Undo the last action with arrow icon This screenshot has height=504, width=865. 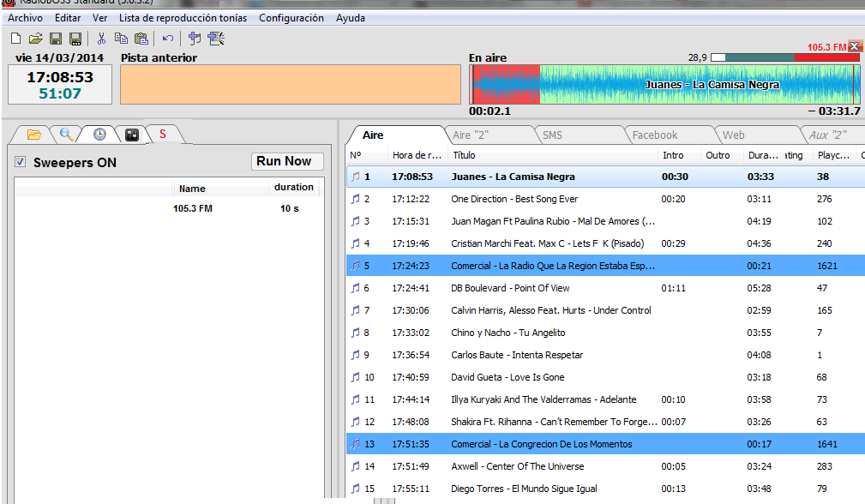(x=168, y=38)
